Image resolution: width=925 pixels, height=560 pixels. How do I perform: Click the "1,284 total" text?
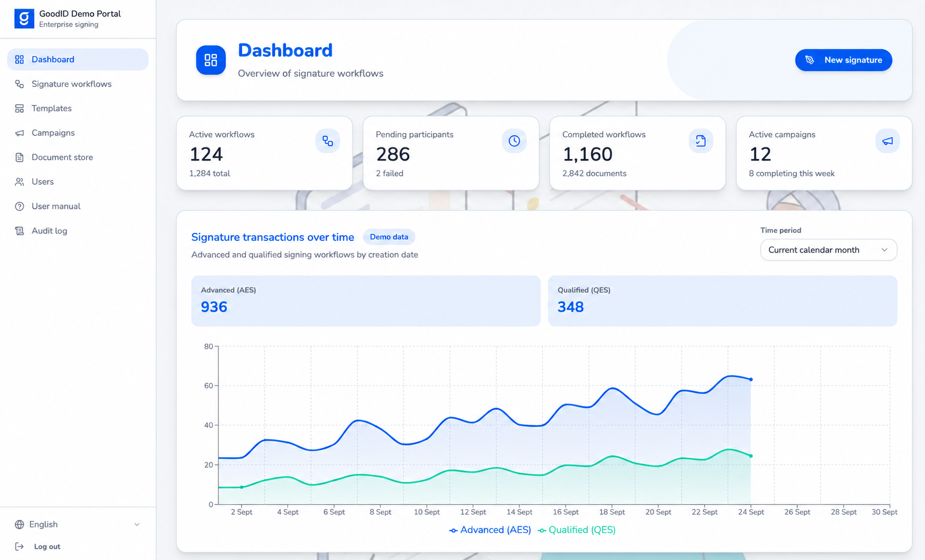click(x=209, y=173)
